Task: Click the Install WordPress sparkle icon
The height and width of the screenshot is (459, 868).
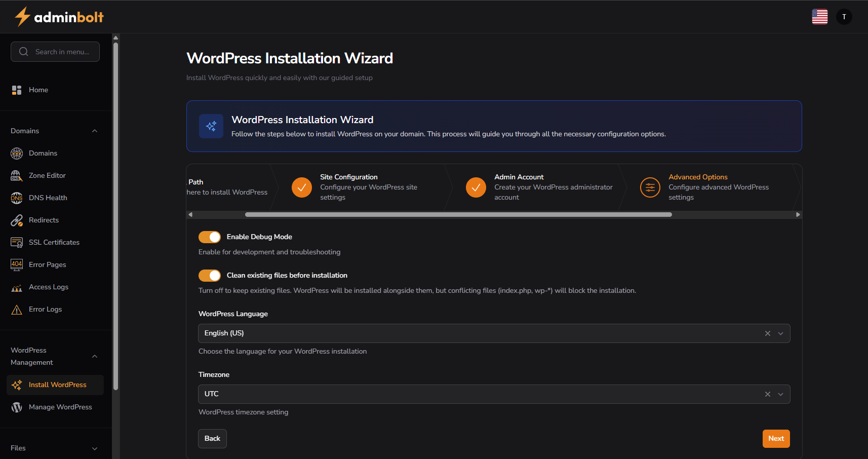Action: (x=17, y=385)
